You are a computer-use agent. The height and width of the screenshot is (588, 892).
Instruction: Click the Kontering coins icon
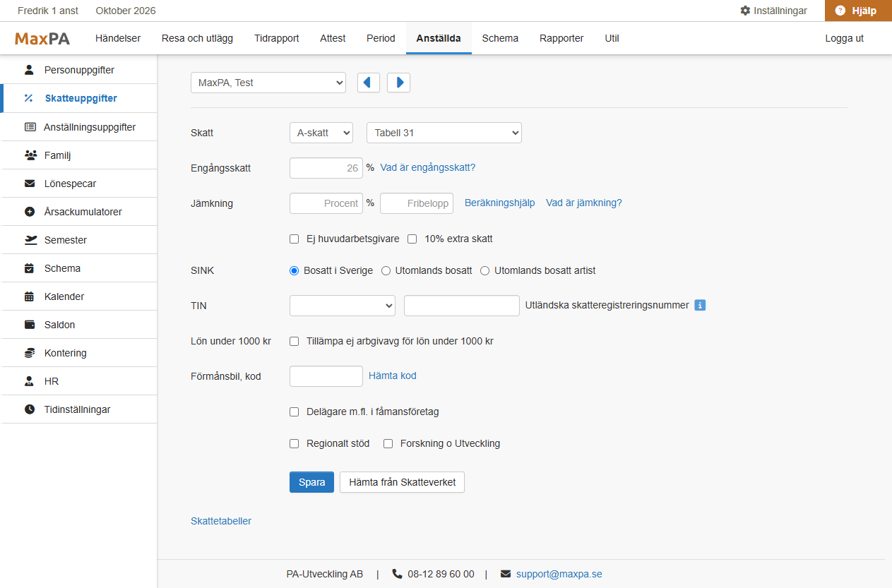point(30,353)
